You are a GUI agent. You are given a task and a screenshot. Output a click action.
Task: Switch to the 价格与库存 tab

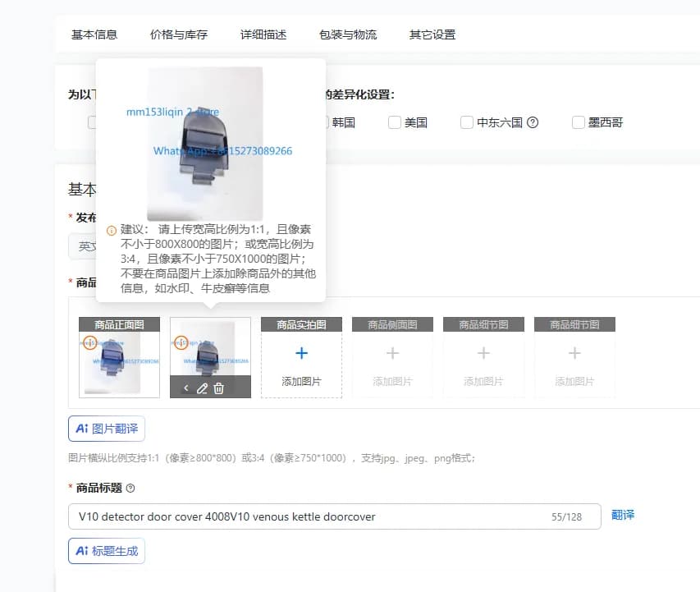pyautogui.click(x=179, y=34)
